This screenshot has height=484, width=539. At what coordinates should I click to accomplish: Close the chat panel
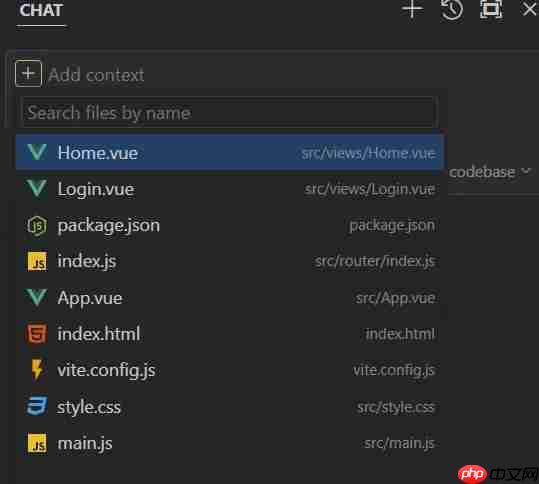click(530, 9)
